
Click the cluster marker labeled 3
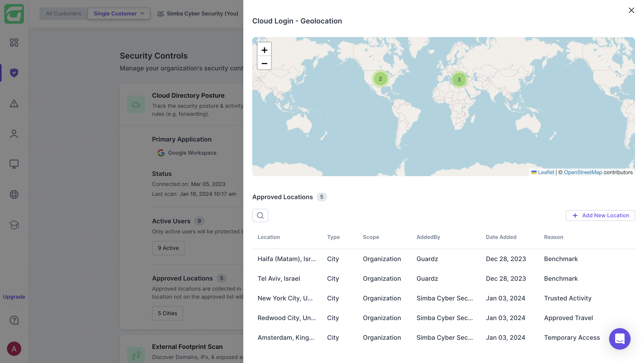click(x=459, y=80)
